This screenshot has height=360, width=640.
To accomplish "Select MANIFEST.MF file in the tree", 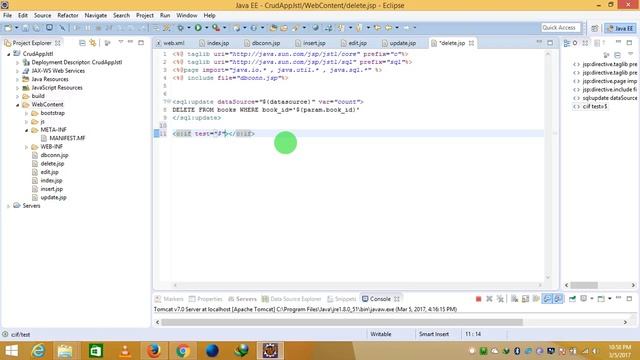I will (67, 138).
